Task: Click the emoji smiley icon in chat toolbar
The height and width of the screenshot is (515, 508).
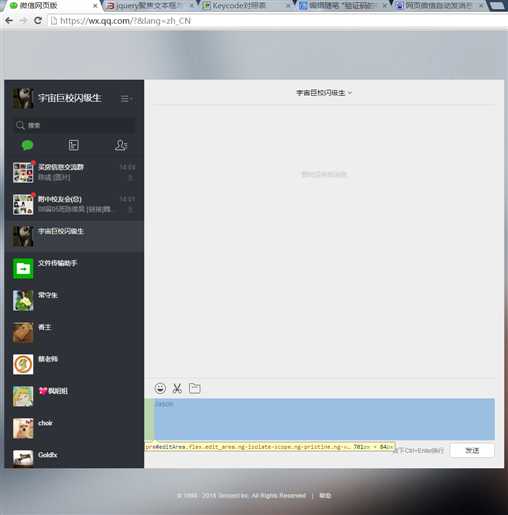Action: click(160, 388)
